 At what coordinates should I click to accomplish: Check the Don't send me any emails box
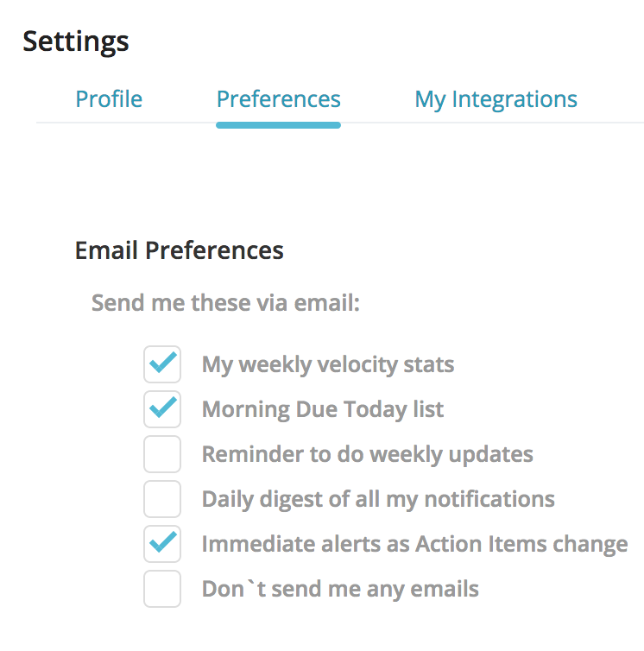pyautogui.click(x=162, y=589)
